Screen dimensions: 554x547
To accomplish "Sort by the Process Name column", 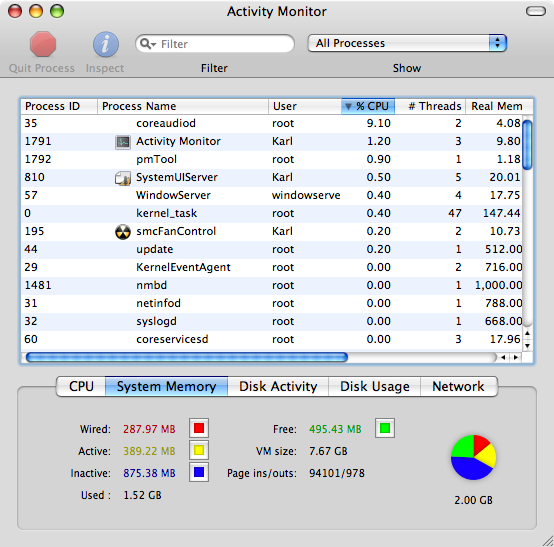I will click(x=183, y=106).
